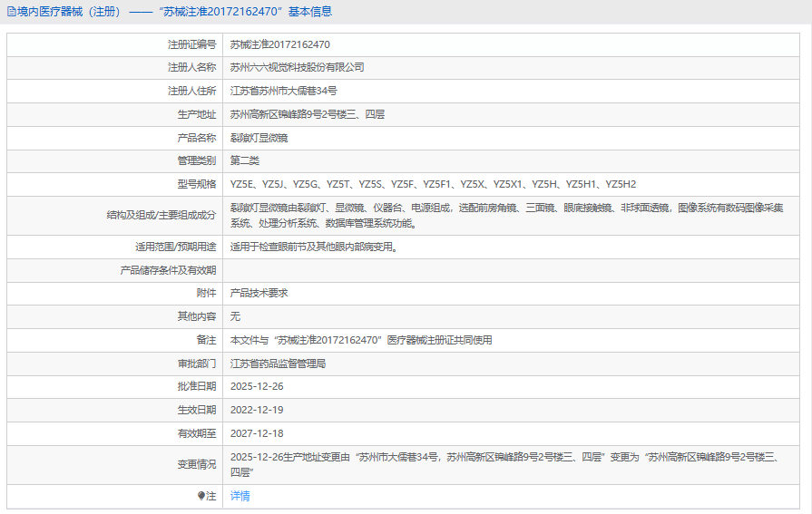Click the 附件 label
The width and height of the screenshot is (812, 514).
pos(206,293)
